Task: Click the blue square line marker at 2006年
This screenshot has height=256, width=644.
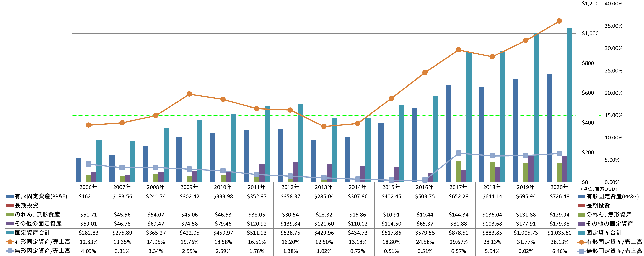Action: (88, 164)
